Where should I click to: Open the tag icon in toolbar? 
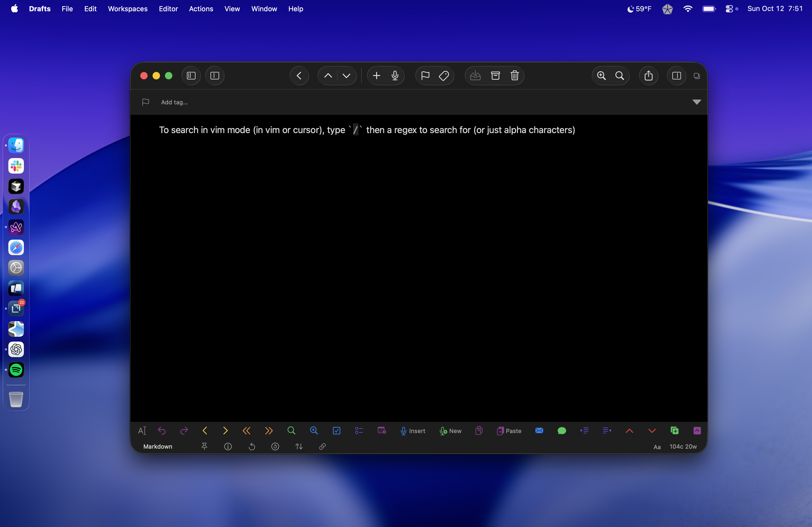(x=444, y=76)
